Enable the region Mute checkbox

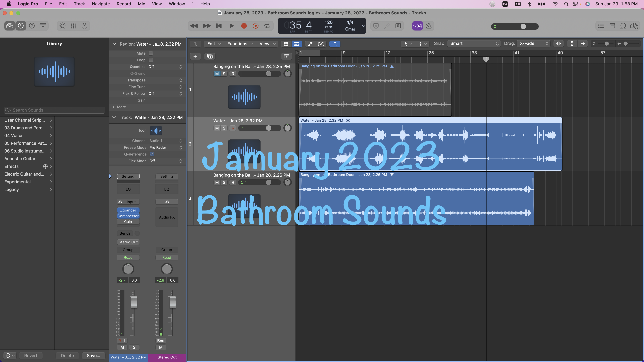point(151,53)
